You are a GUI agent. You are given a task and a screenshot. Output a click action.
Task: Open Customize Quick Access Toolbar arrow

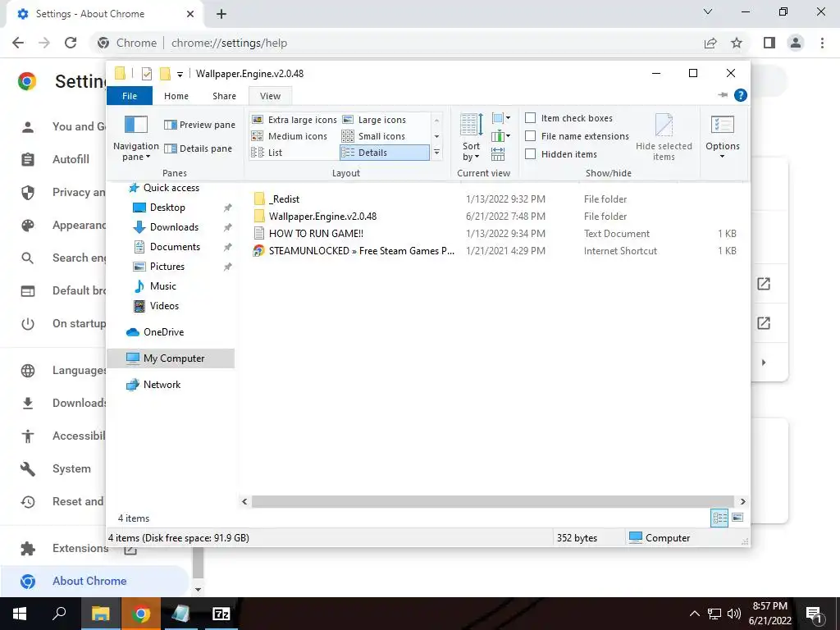pyautogui.click(x=180, y=75)
